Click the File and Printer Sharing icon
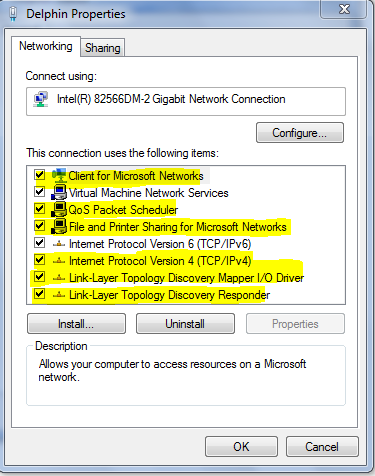Viewport: 375px width, 476px height. 59,226
